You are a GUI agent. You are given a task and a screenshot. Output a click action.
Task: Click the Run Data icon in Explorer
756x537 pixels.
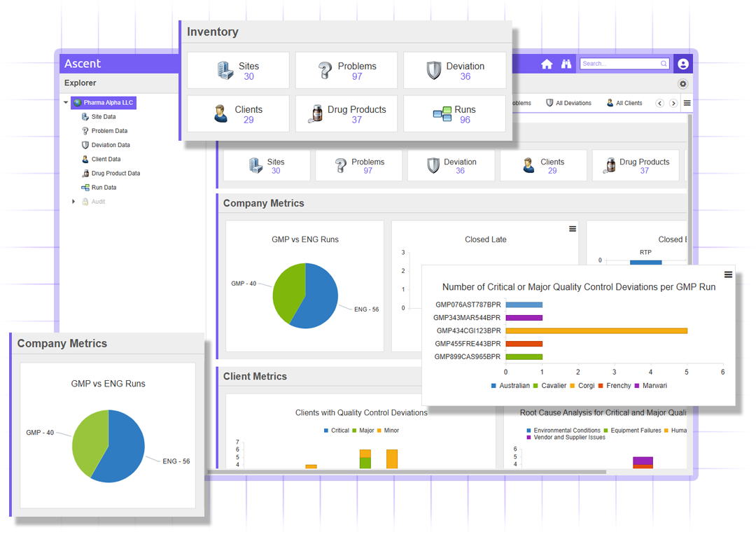(85, 188)
